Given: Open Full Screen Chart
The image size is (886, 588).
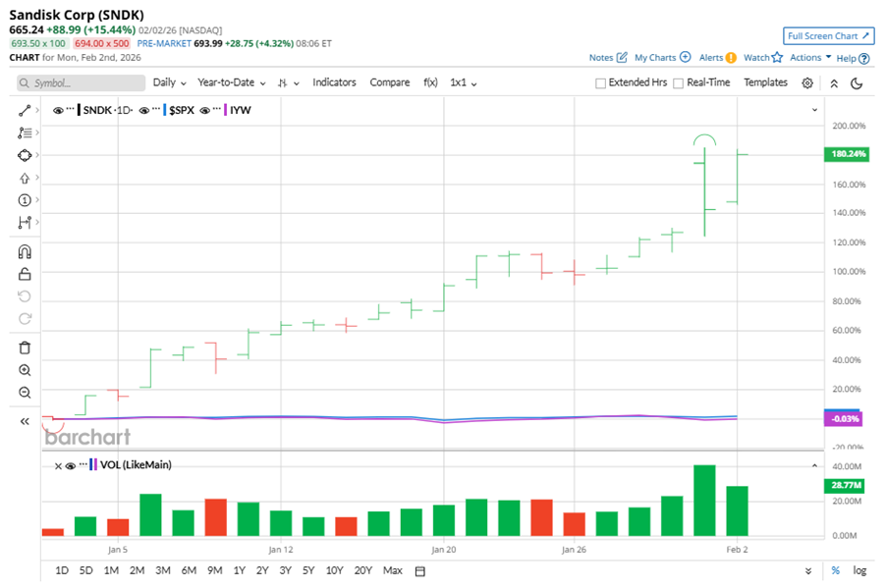Looking at the screenshot, I should 828,35.
